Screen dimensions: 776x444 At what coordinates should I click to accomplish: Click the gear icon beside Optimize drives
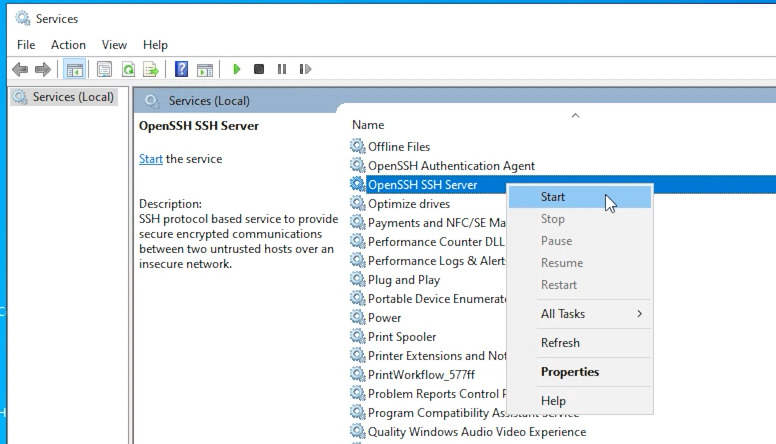coord(357,203)
